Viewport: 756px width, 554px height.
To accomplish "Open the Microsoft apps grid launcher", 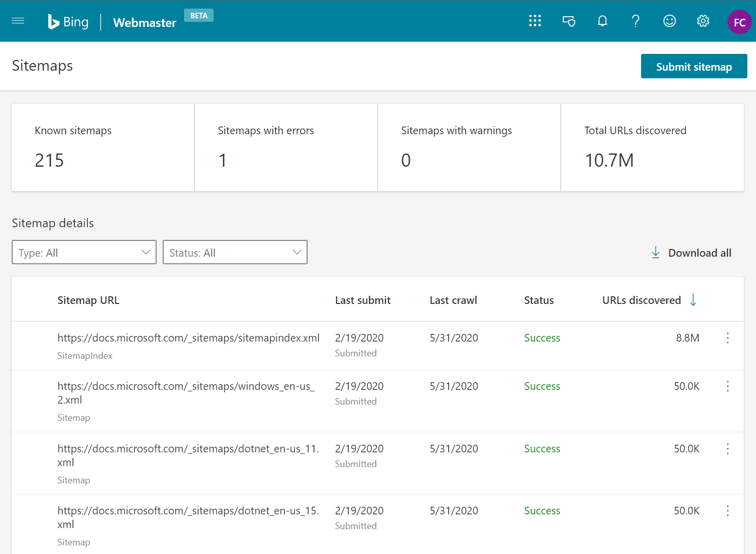I will tap(535, 21).
